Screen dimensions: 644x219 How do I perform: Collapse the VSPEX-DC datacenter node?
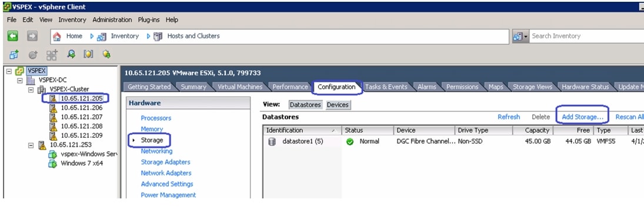pos(19,80)
